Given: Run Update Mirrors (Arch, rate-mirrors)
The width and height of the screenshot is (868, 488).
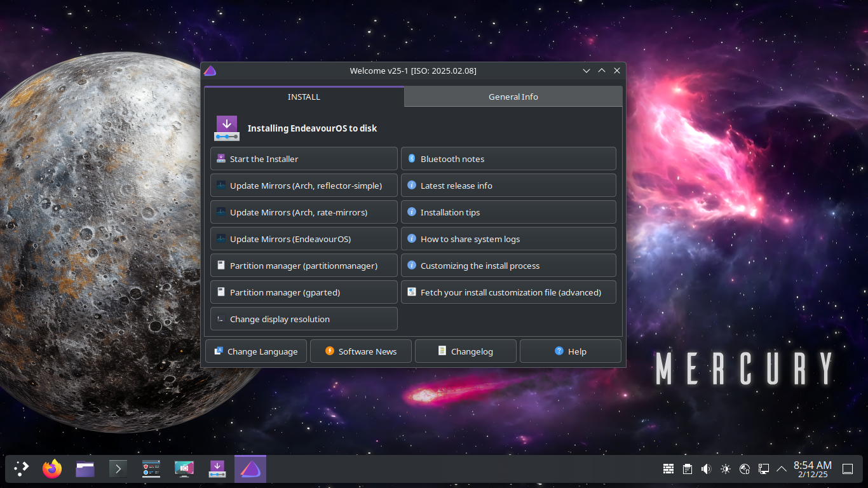Looking at the screenshot, I should point(304,212).
